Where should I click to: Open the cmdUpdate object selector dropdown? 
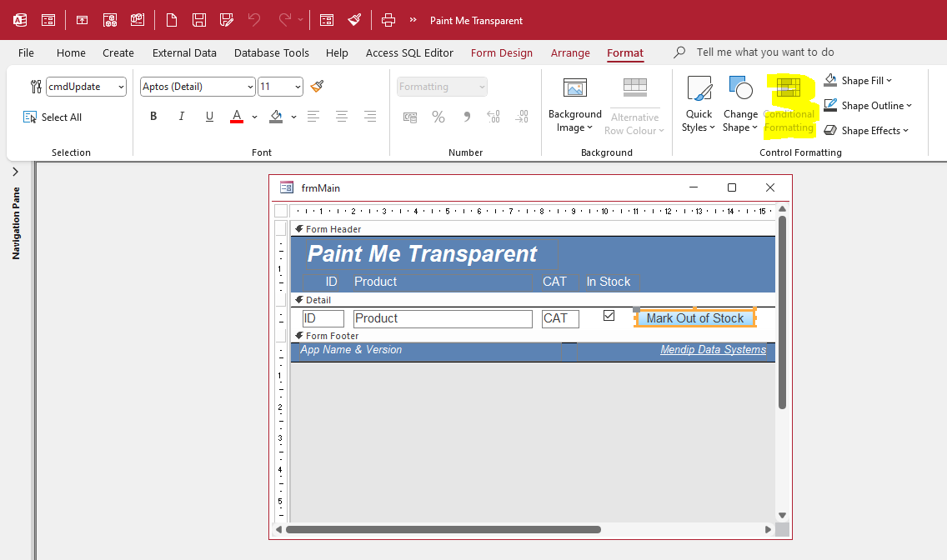[x=121, y=87]
